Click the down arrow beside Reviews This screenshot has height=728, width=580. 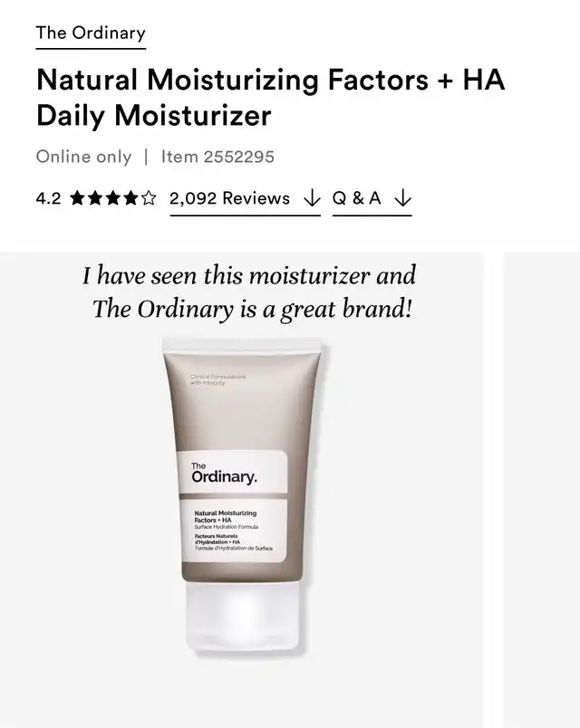pyautogui.click(x=312, y=198)
